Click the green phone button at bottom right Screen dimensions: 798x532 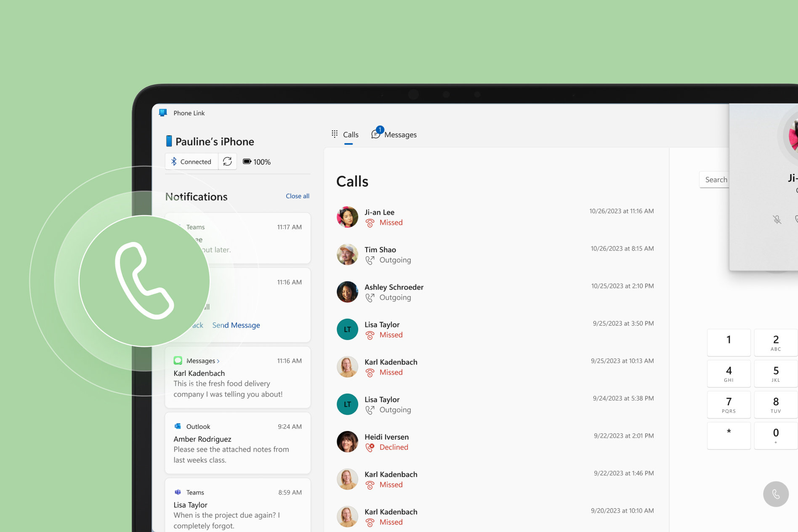pyautogui.click(x=776, y=494)
